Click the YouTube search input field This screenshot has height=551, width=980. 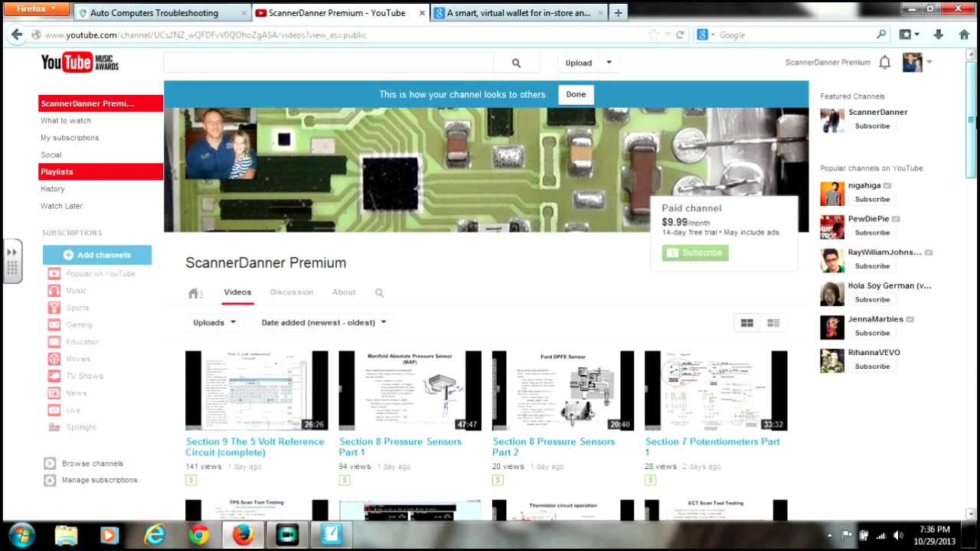[328, 64]
